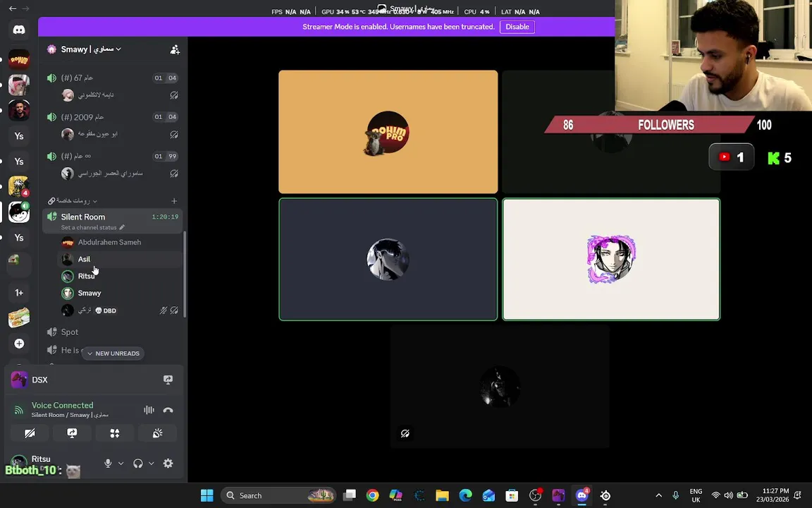Open voice channel (#) 67

coord(112,78)
